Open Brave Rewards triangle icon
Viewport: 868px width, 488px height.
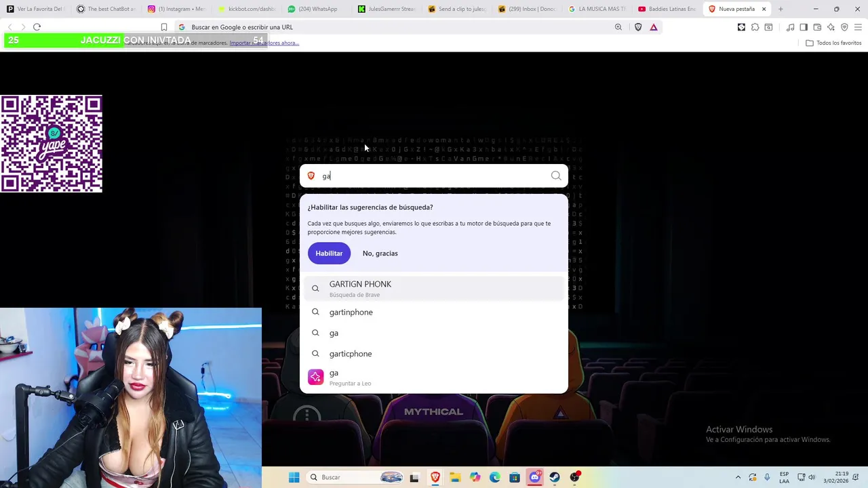[x=654, y=27]
